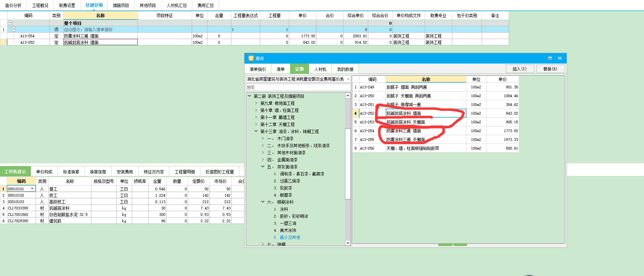Click the 插入(I) button
This screenshot has width=644, height=276.
(520, 69)
